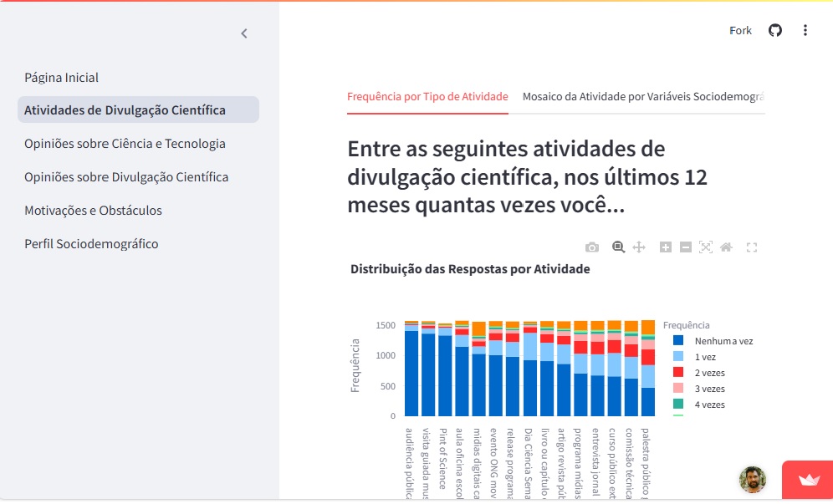Reset axes with the home icon
The width and height of the screenshot is (833, 504).
pyautogui.click(x=726, y=247)
